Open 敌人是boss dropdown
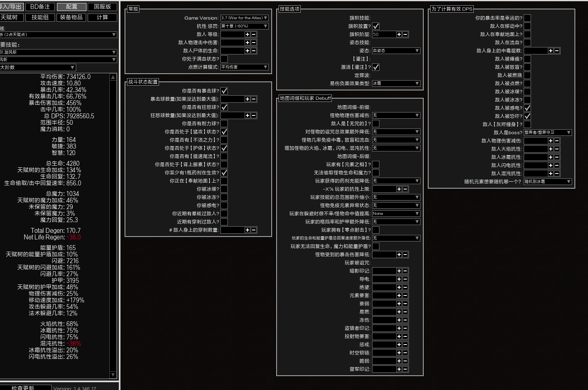This screenshot has width=588, height=390. coord(547,133)
